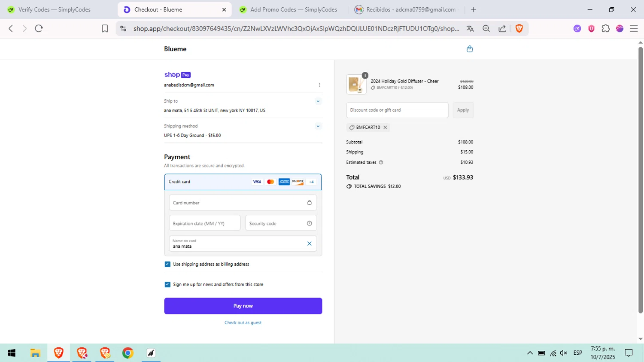
Task: Uncheck Sign me up for news and offers
Action: click(167, 285)
